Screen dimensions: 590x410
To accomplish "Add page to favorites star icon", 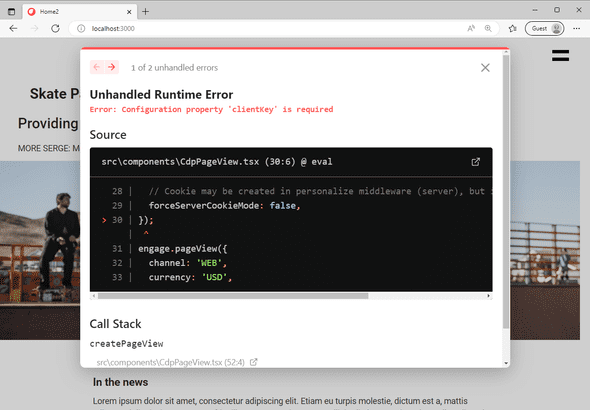I will [512, 29].
